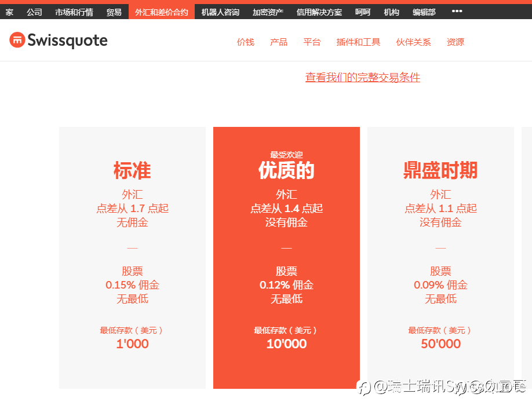Screen dimensions: 532x412
Task: Select the 标准 account card title
Action: [x=132, y=170]
